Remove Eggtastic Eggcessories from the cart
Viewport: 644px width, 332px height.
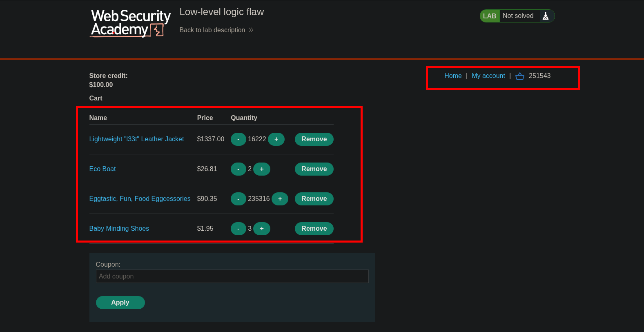point(314,199)
